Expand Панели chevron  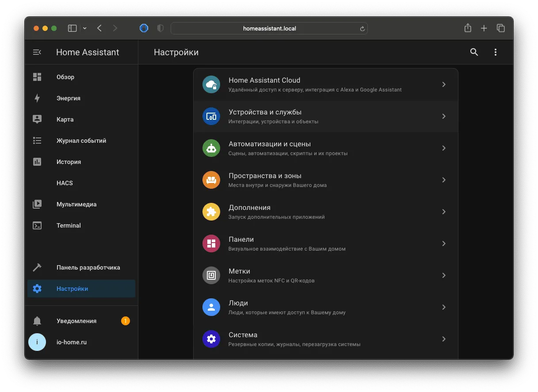pos(444,244)
